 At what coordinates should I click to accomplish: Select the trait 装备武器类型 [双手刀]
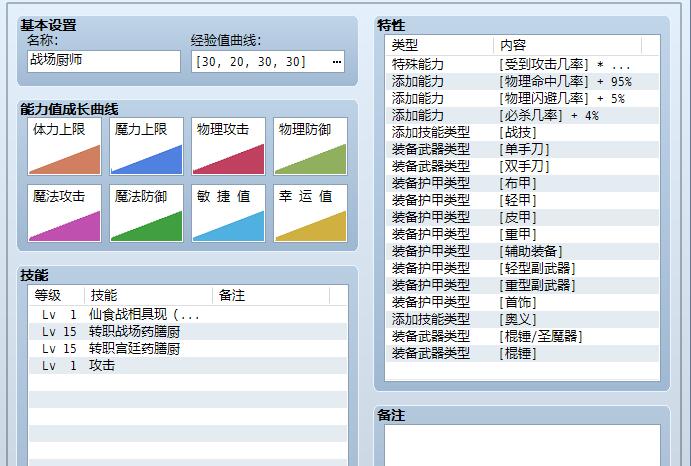[x=522, y=166]
